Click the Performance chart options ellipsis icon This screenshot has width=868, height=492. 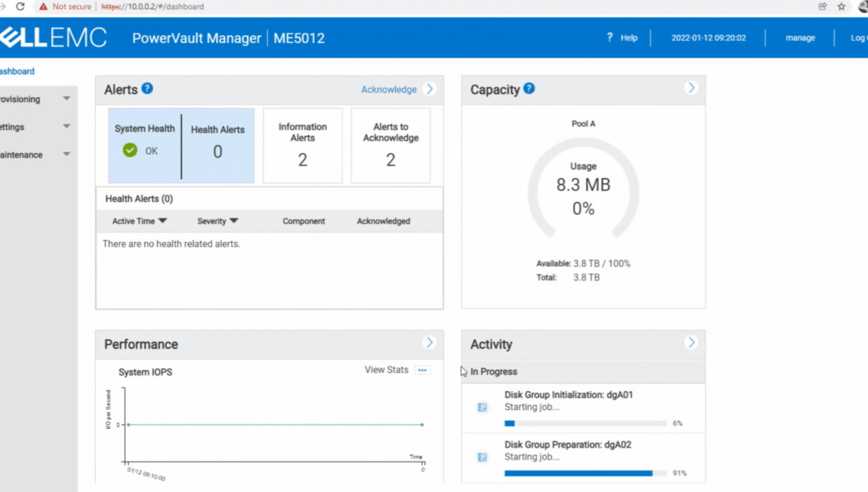pyautogui.click(x=422, y=370)
